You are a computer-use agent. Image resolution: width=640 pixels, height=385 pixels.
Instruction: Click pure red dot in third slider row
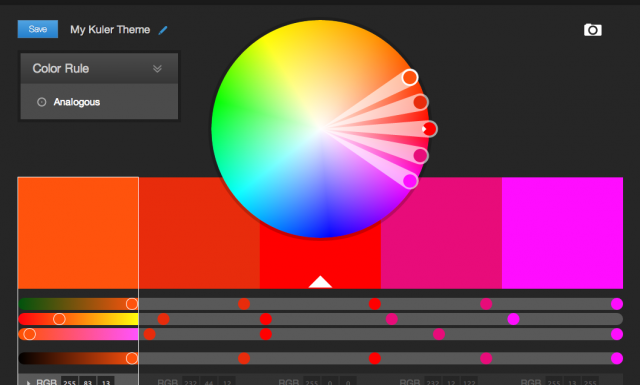coord(266,334)
